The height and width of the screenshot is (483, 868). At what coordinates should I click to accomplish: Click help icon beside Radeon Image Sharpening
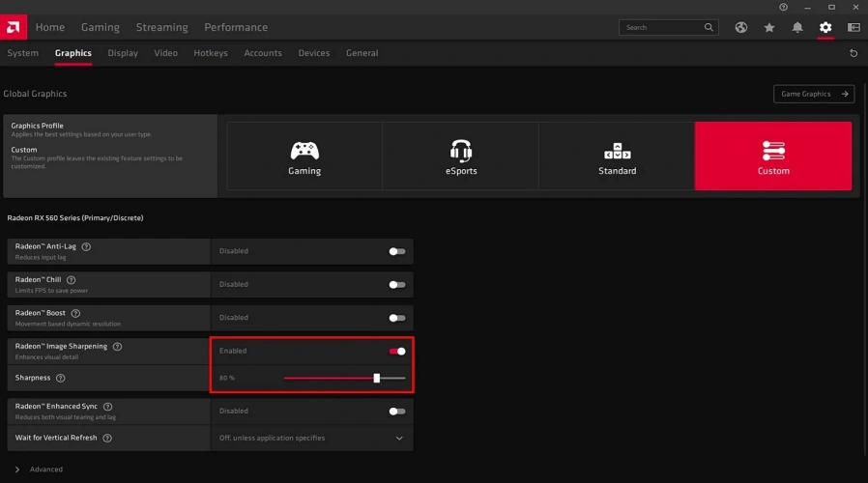point(117,346)
